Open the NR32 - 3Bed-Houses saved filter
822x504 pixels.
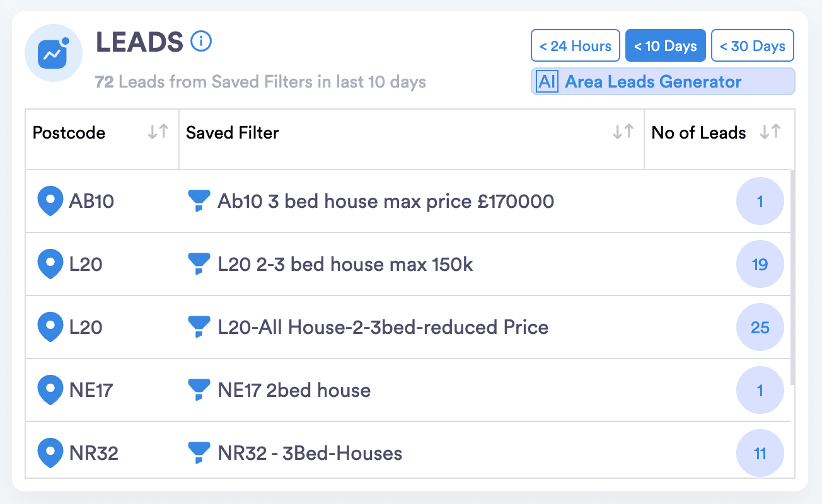[x=310, y=453]
